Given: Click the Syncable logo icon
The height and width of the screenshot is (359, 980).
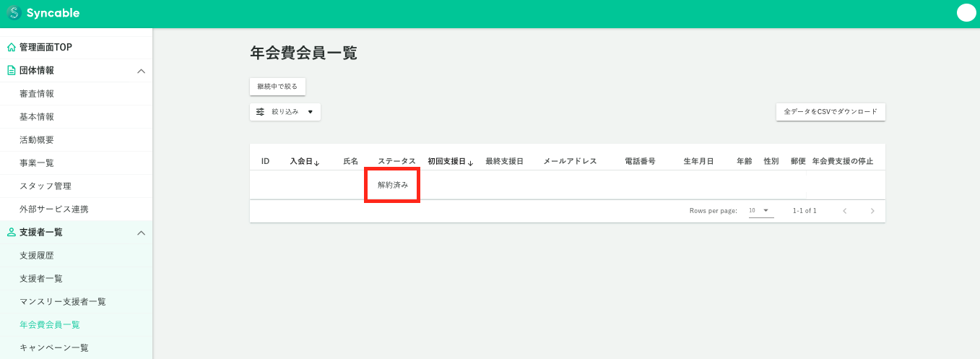Looking at the screenshot, I should pos(14,13).
